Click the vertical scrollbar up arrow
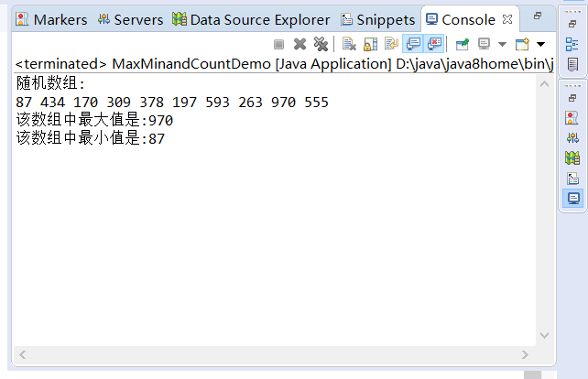Viewport: 588px width, 379px height. [x=545, y=84]
